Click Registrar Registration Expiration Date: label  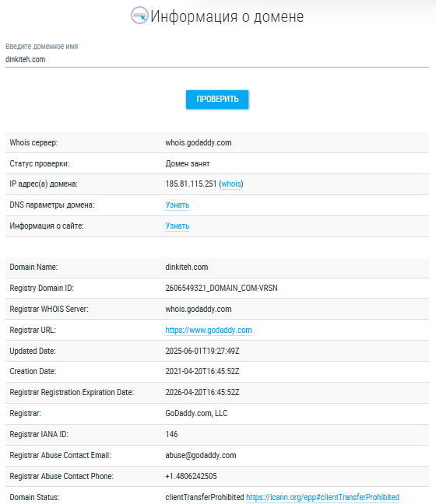(x=72, y=392)
